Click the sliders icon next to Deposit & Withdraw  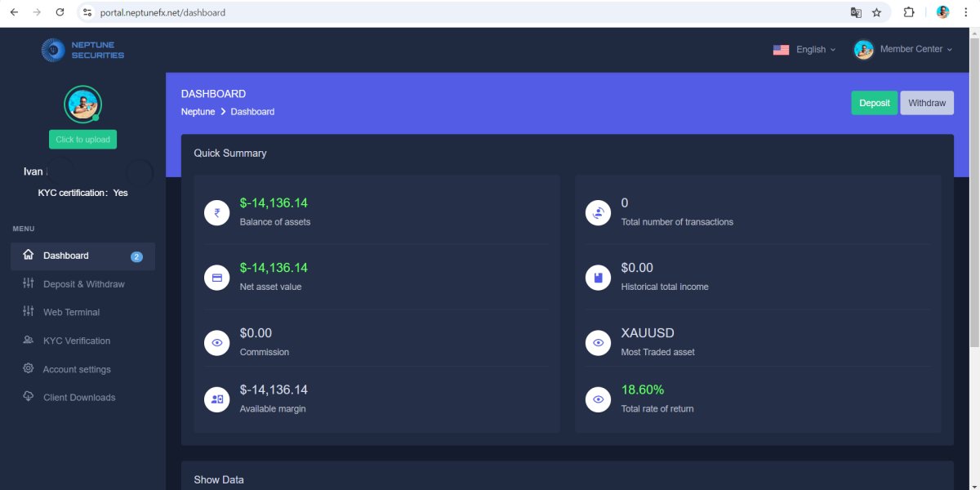[x=29, y=283]
